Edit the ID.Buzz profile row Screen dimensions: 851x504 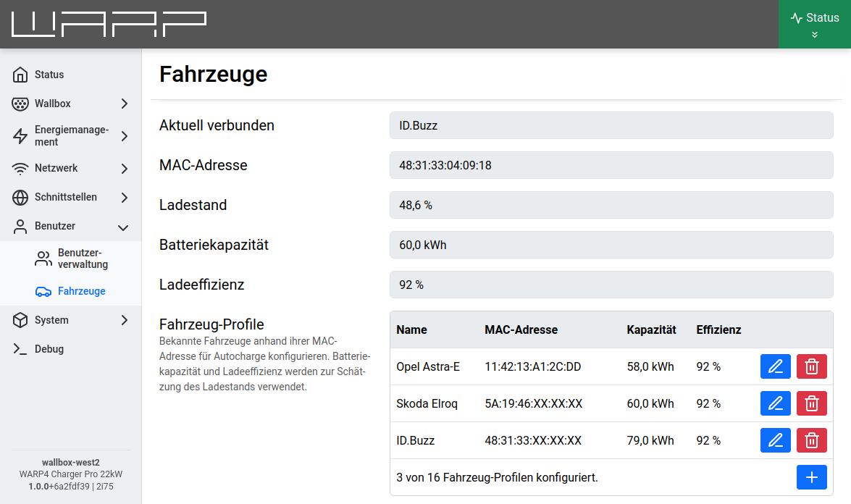pyautogui.click(x=775, y=440)
